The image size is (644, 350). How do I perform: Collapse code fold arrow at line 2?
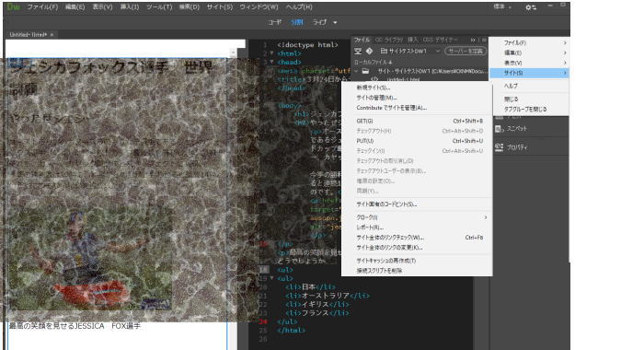coord(271,53)
